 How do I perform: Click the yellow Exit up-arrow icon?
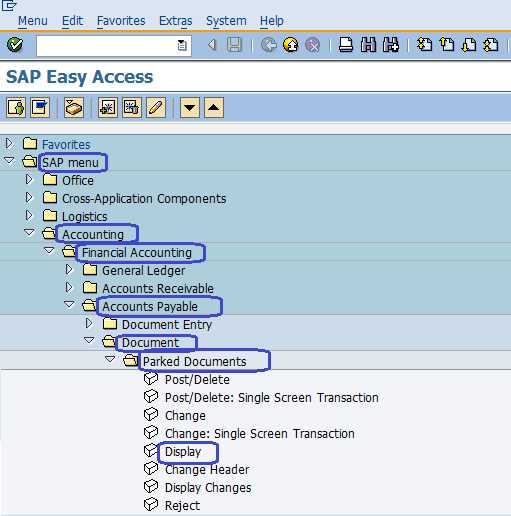pos(291,45)
